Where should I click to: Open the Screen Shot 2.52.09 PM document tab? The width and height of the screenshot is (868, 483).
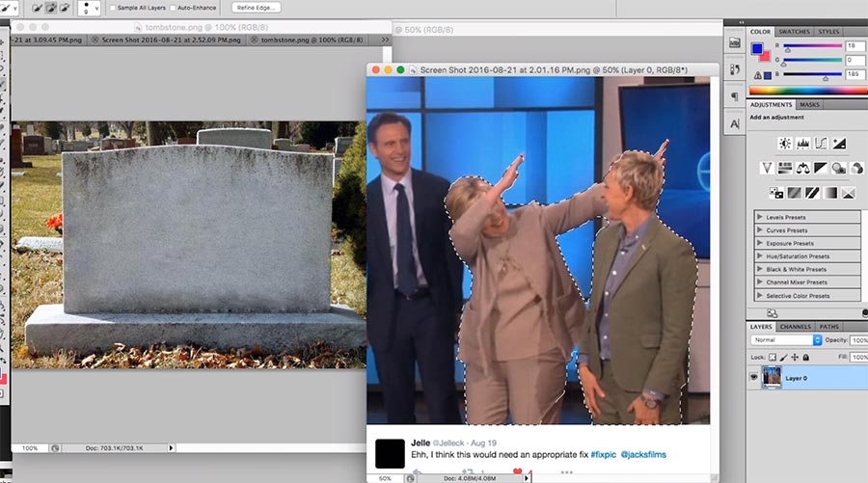(160, 40)
